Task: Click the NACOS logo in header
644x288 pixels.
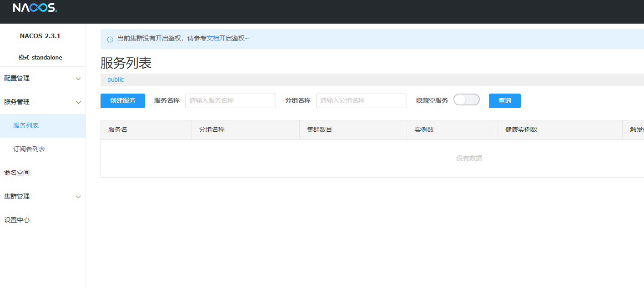Action: pos(35,8)
